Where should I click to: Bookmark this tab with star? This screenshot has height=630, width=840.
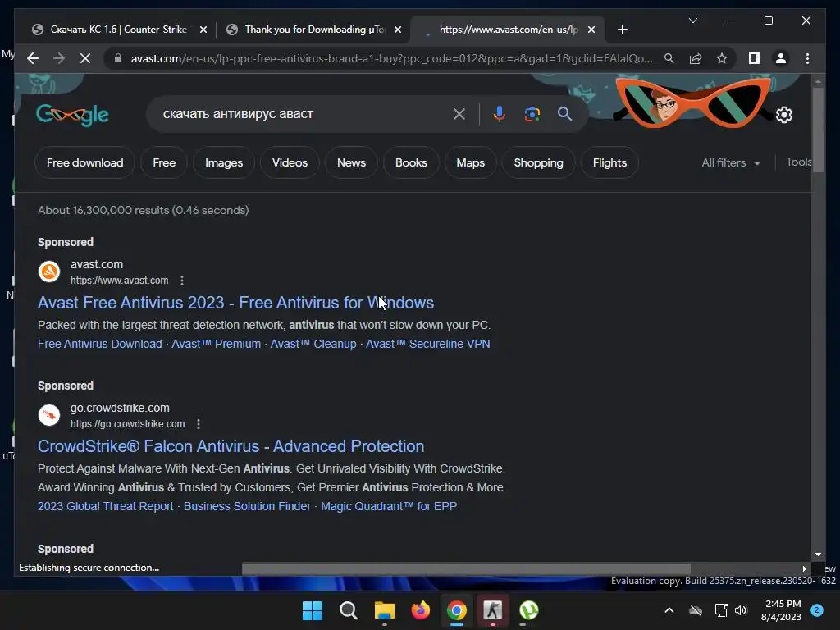[x=722, y=58]
